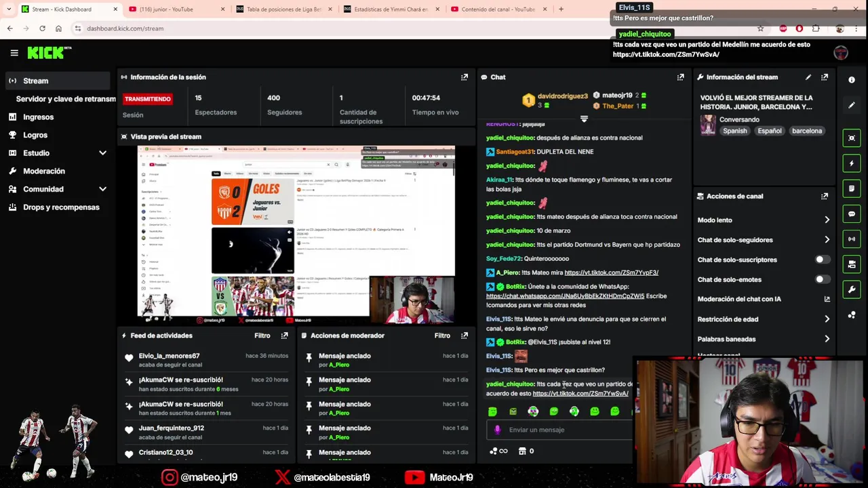Toggle the wrench widget icon in sidebar
The image size is (868, 488).
852,289
